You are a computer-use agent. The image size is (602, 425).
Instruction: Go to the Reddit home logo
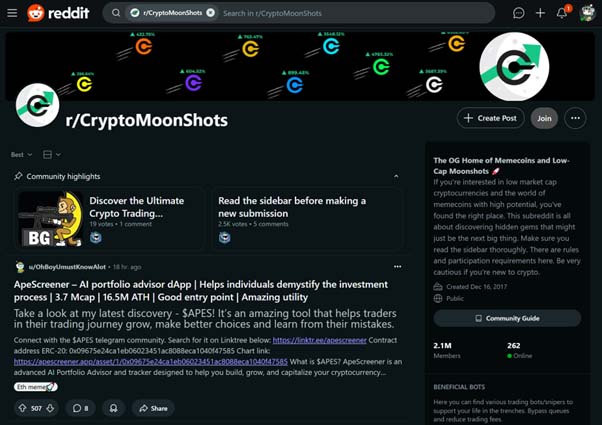(58, 13)
